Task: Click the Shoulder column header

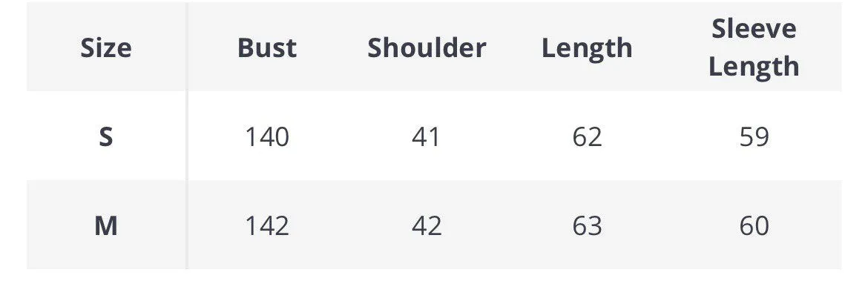Action: coord(427,48)
